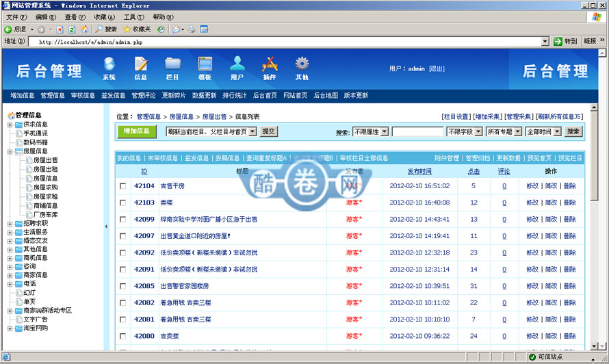609x364 pixels.
Task: Click the outer scrollbar down arrow
Action: (x=602, y=346)
